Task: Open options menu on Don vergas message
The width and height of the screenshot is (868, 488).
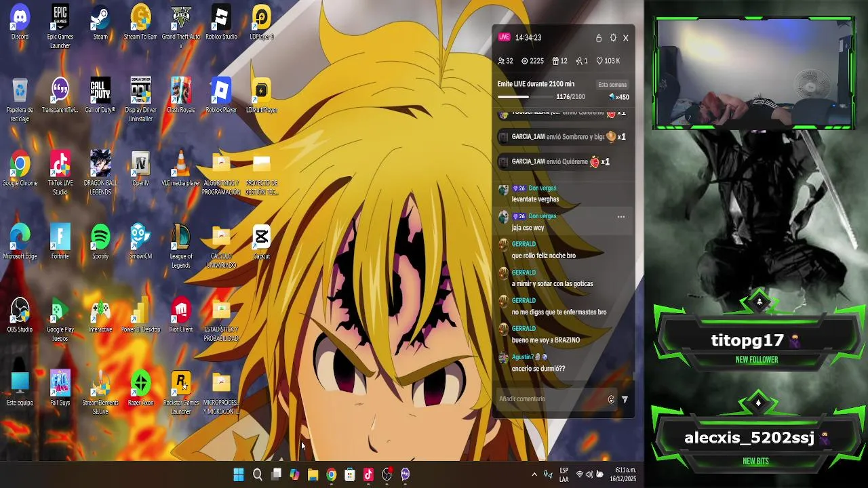Action: coord(620,217)
